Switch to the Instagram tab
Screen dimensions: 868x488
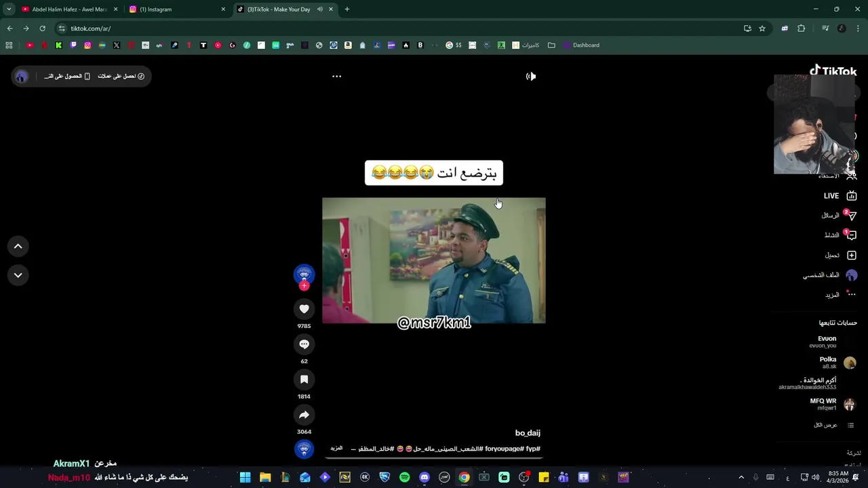[x=176, y=9]
